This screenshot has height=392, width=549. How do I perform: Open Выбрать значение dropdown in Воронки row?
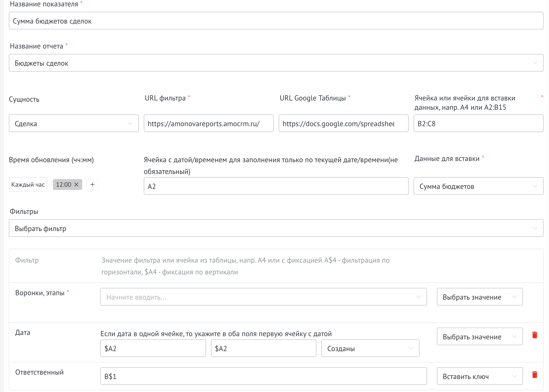(480, 297)
